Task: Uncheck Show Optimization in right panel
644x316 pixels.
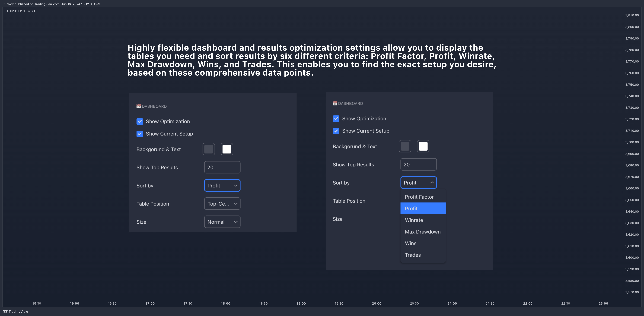Action: [336, 119]
